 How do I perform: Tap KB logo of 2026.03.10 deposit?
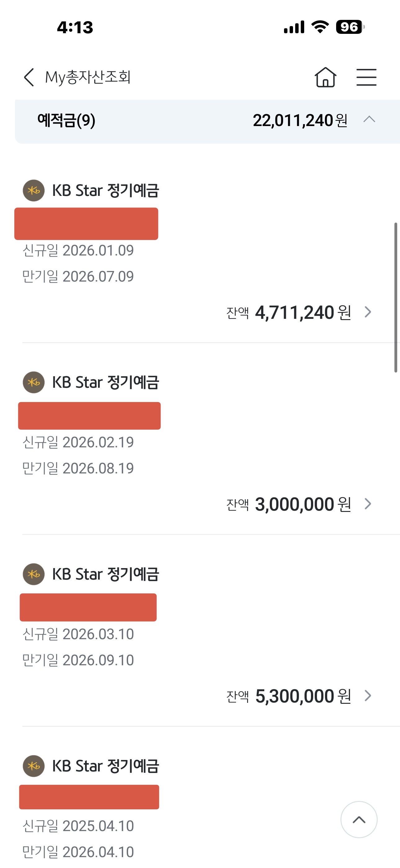click(34, 574)
